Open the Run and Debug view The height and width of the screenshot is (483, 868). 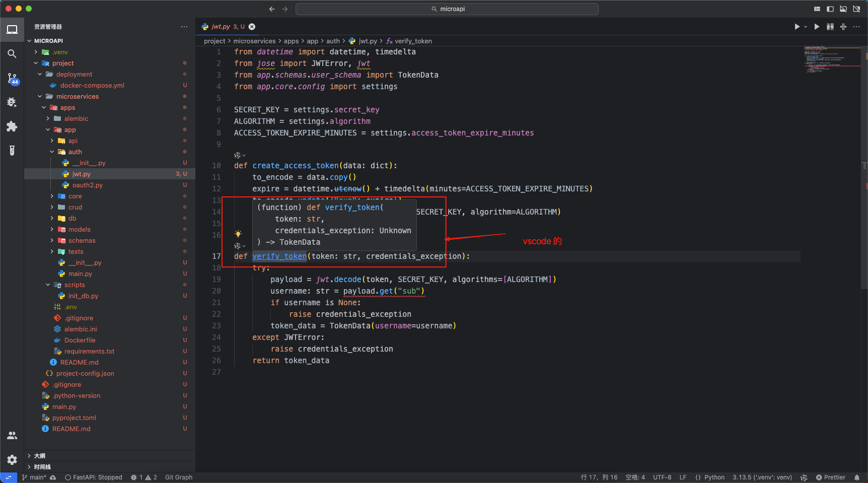coord(12,102)
